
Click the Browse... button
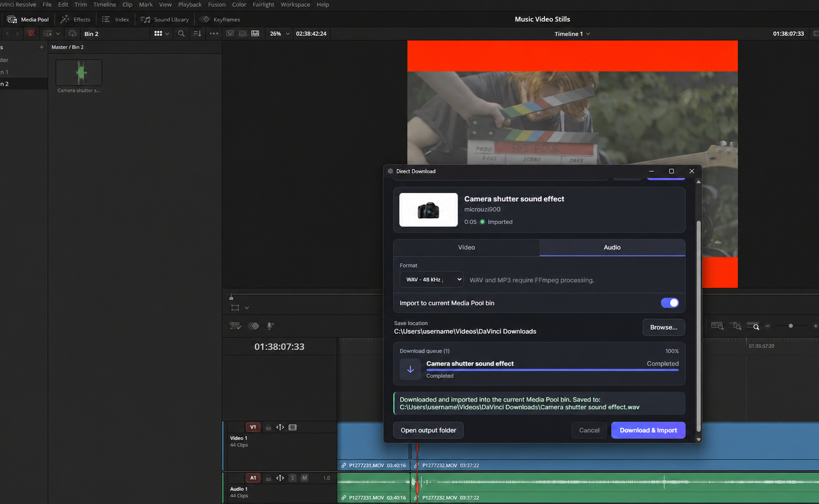point(664,327)
